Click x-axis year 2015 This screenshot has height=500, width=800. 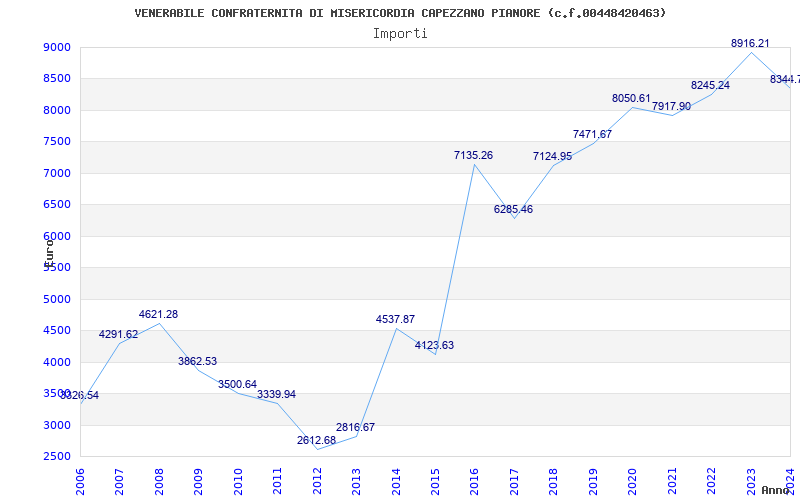tap(435, 482)
